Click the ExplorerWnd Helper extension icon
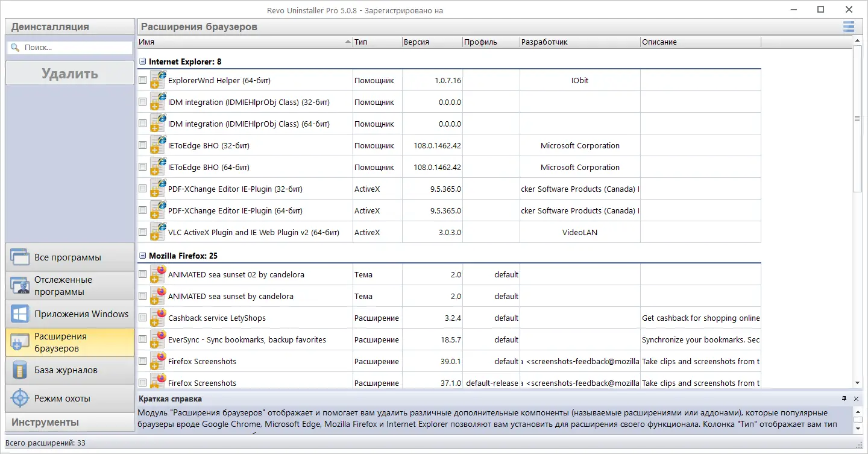Viewport: 868px width, 454px height. (158, 80)
